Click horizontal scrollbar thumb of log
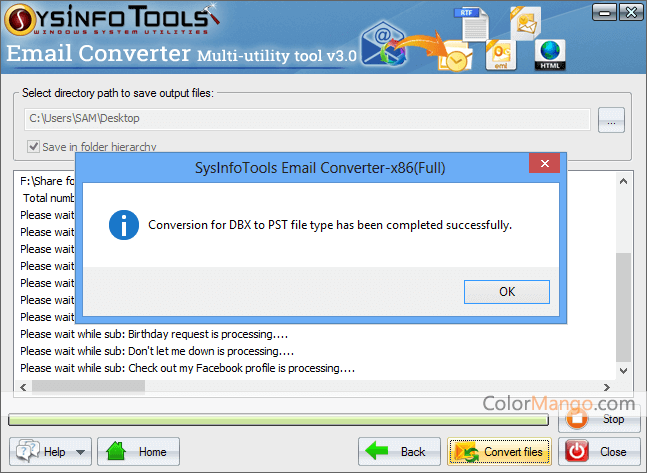The width and height of the screenshot is (647, 473). point(88,387)
